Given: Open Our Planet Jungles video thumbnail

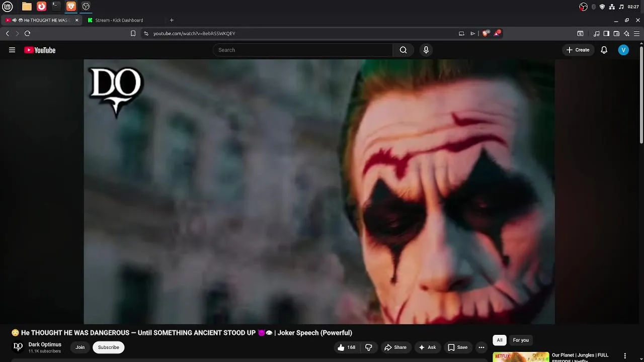Looking at the screenshot, I should click(x=521, y=357).
